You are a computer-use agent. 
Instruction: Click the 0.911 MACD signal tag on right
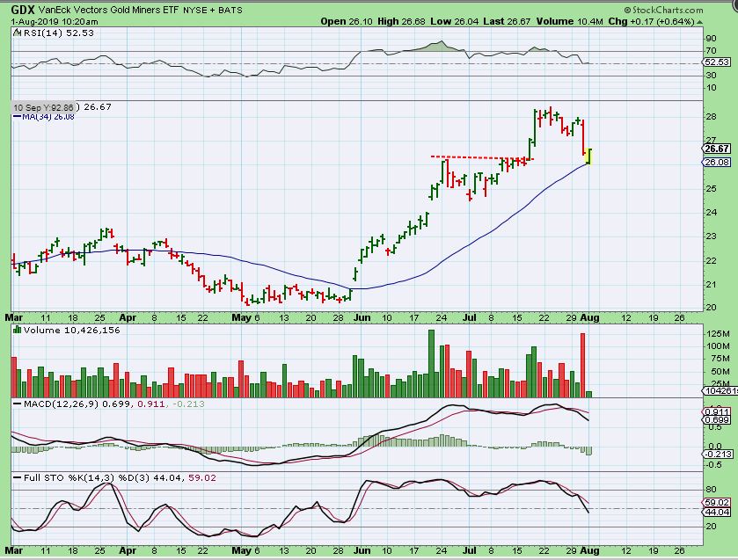(716, 411)
